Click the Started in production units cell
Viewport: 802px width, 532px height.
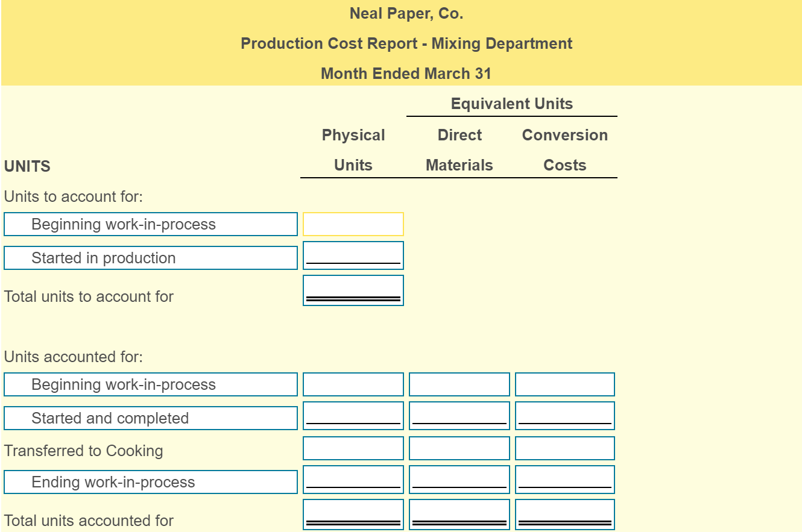pos(353,256)
